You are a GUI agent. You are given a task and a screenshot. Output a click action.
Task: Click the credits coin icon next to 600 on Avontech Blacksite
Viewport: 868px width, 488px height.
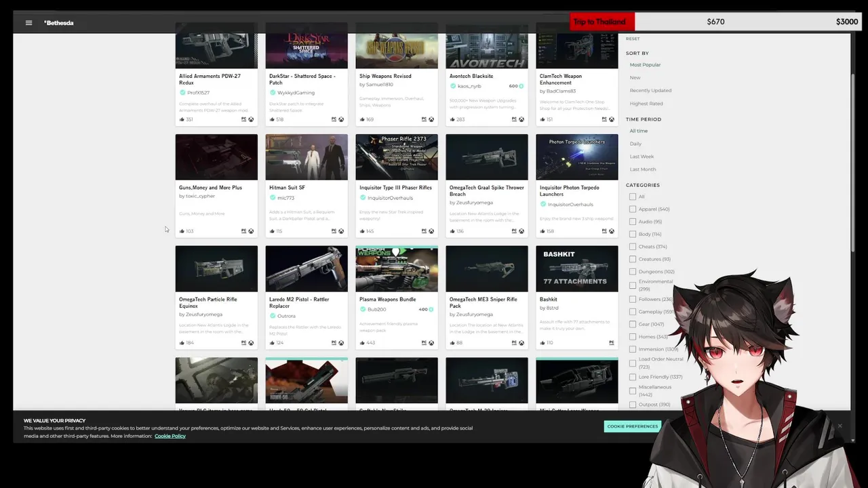click(x=521, y=86)
